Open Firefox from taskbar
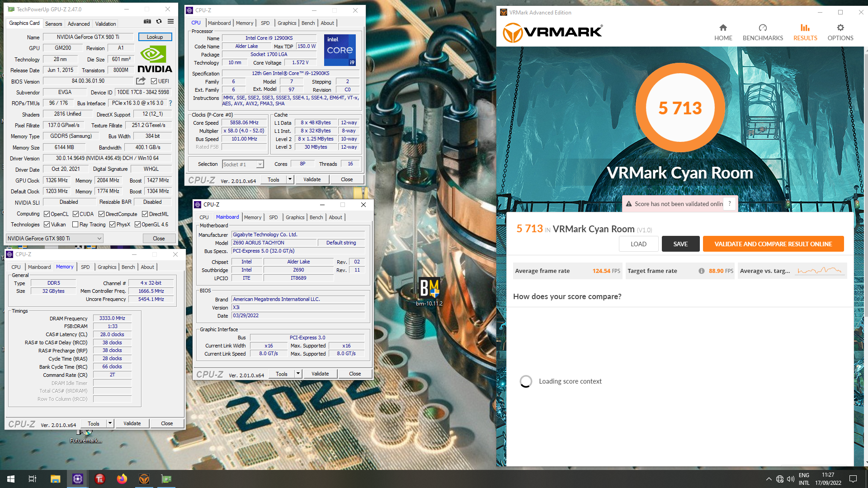Screen dimensions: 868x488 (122, 479)
